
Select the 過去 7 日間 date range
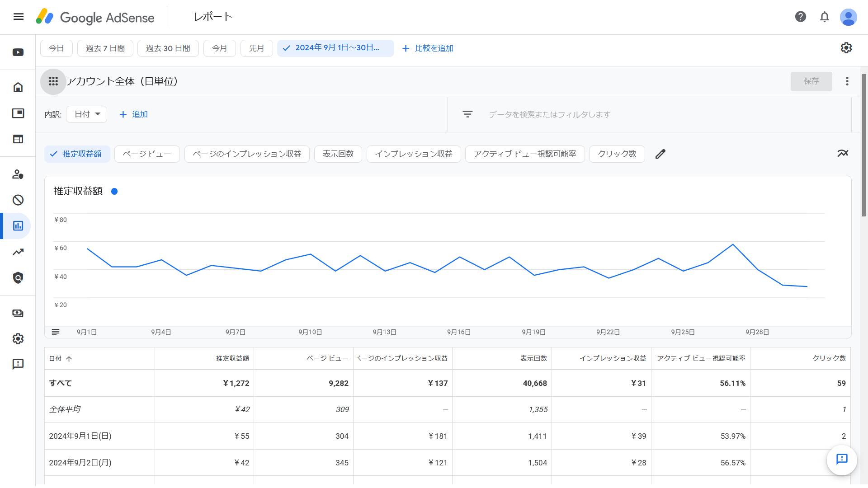105,48
